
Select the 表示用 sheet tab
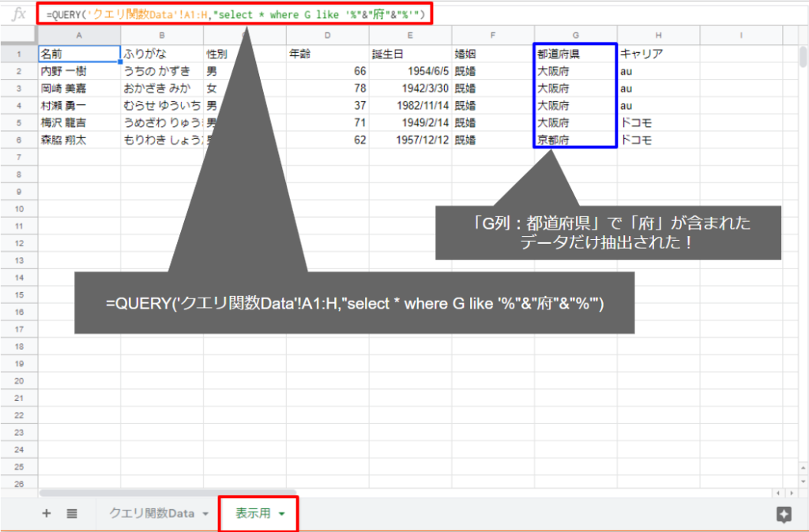pos(253,513)
